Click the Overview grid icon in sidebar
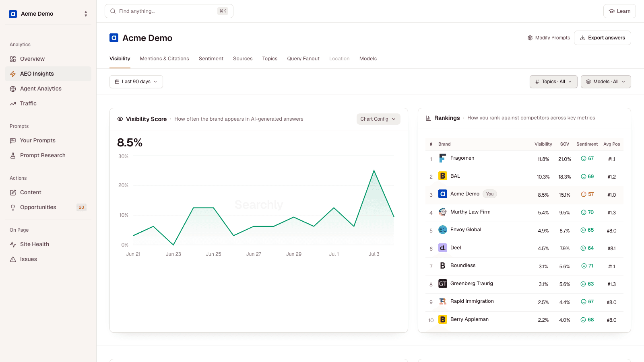 [x=13, y=59]
